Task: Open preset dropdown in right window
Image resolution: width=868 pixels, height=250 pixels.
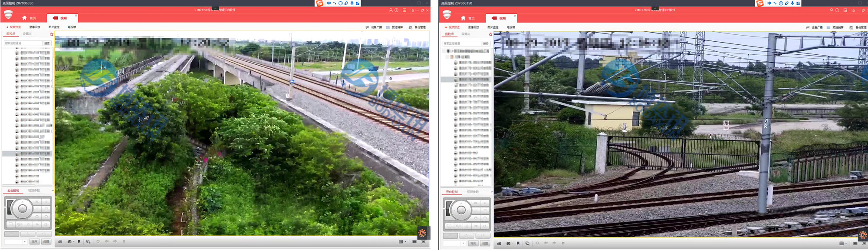Action: 464,243
